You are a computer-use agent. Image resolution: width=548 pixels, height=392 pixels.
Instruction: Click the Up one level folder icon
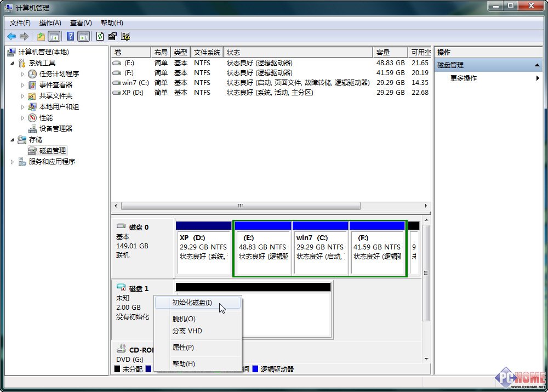coord(41,36)
